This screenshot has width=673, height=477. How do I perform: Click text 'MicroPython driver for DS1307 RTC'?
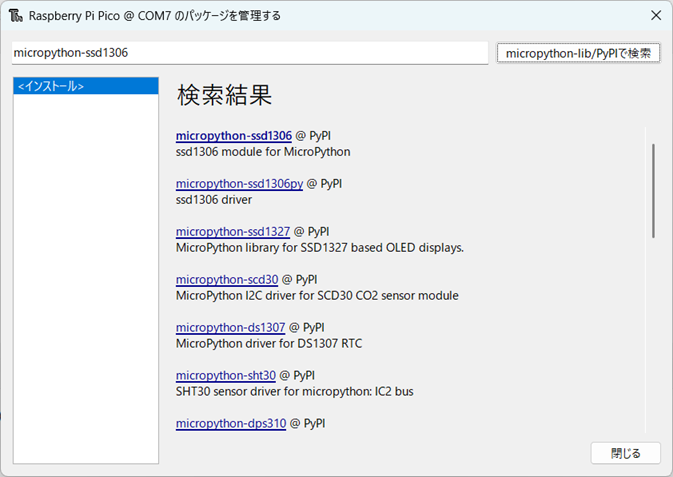point(269,343)
